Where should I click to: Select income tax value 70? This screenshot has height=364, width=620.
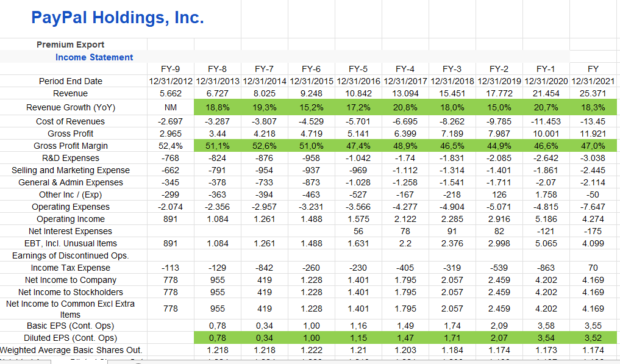593,268
